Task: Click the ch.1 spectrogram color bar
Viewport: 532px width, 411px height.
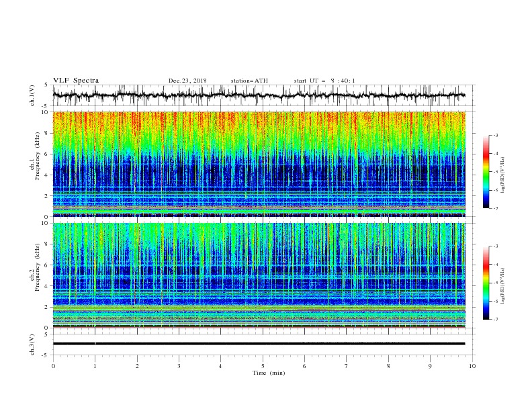Action: pyautogui.click(x=486, y=172)
